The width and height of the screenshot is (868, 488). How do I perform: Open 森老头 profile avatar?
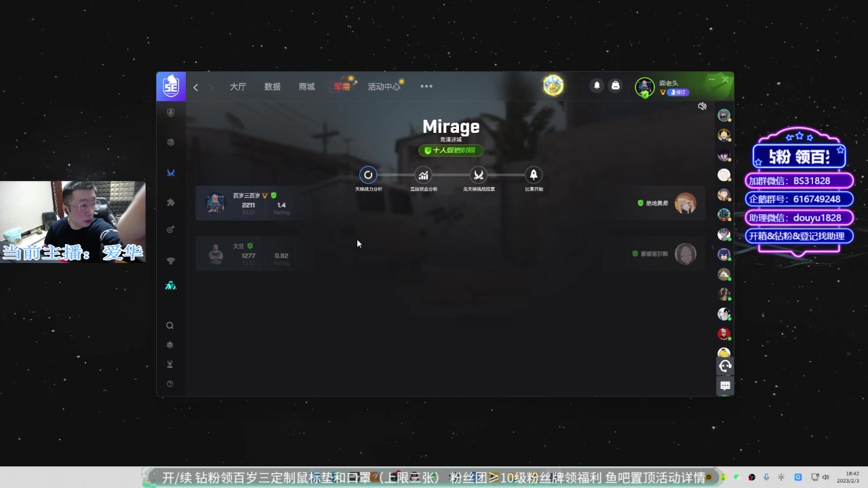click(x=644, y=87)
